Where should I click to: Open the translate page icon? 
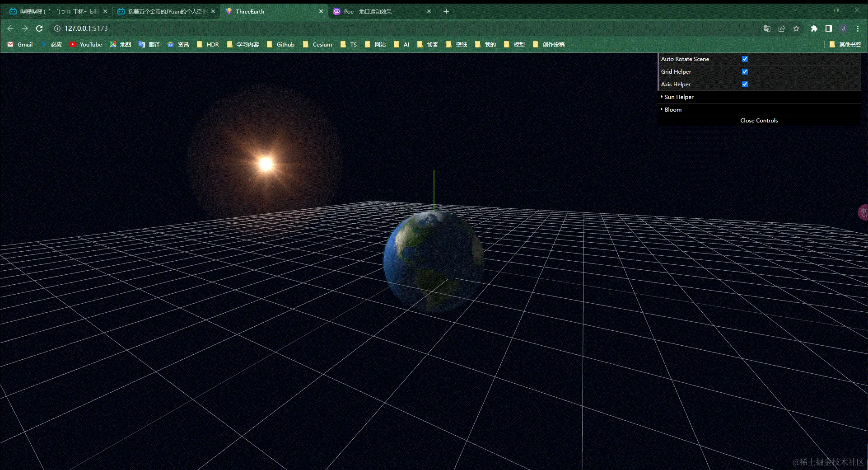pyautogui.click(x=767, y=28)
